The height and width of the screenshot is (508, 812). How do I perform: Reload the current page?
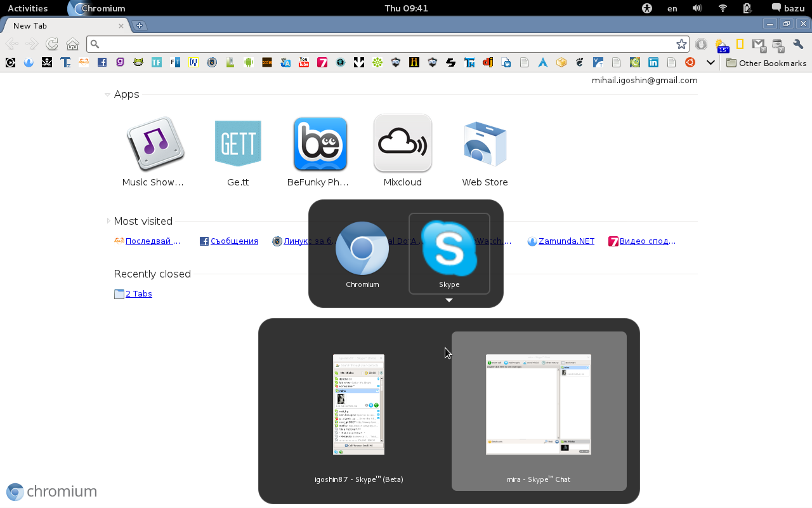point(52,44)
